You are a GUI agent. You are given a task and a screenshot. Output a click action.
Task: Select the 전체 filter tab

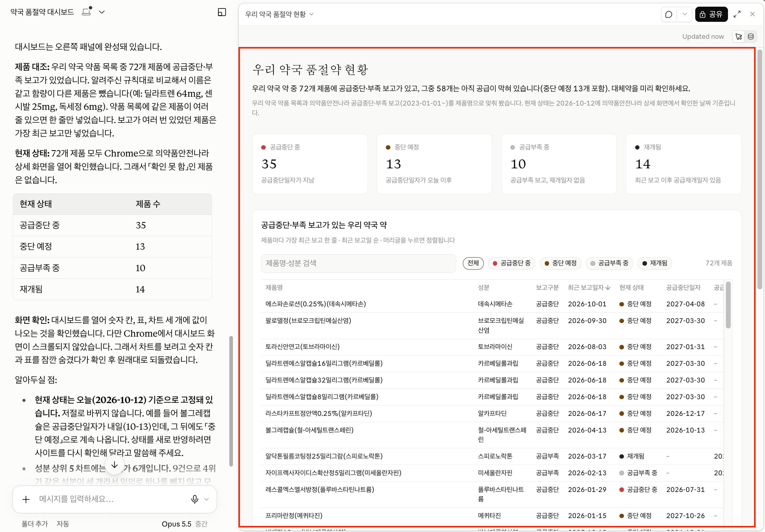tap(473, 263)
